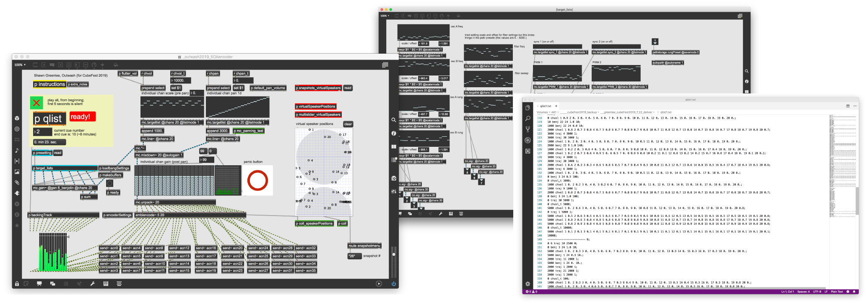The height and width of the screenshot is (302, 868).
Task: Split the VS Code editor right
Action: click(x=847, y=106)
